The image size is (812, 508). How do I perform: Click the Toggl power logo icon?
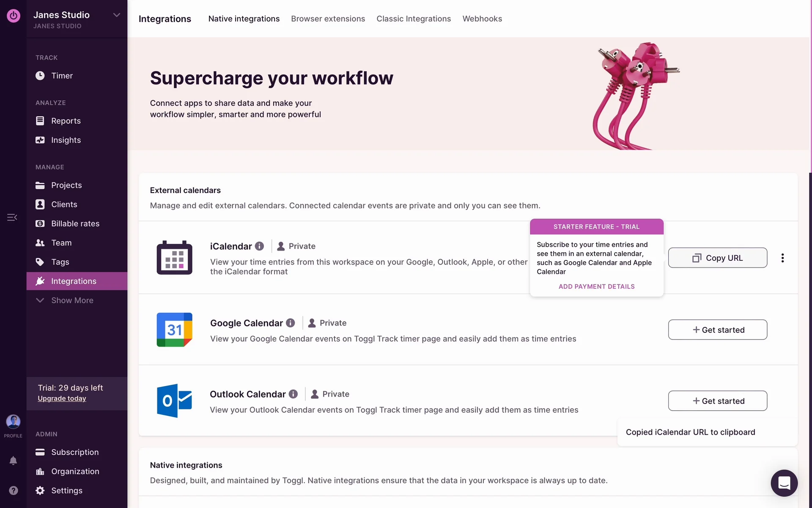point(13,16)
